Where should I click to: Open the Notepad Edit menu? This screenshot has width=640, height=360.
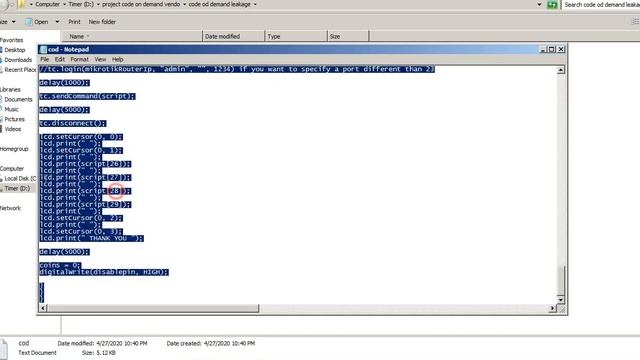[x=60, y=59]
